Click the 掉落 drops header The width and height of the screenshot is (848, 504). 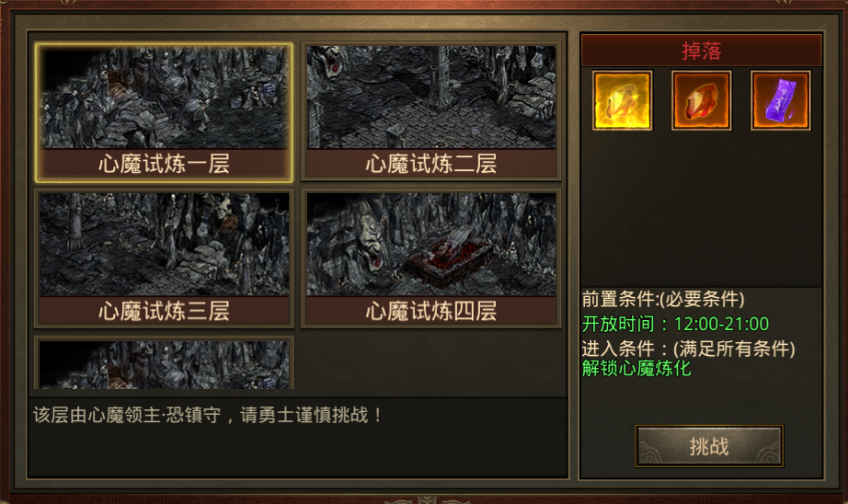[702, 51]
